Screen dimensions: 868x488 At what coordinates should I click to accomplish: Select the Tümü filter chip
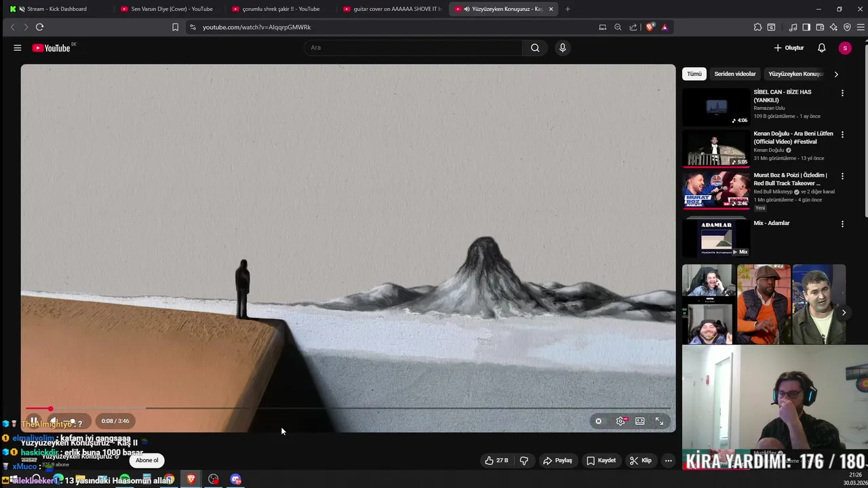click(x=694, y=74)
